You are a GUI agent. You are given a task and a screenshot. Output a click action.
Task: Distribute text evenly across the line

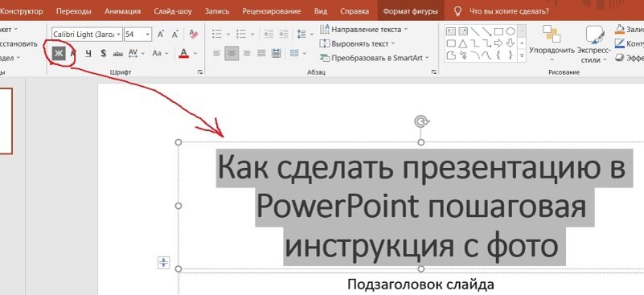(276, 53)
